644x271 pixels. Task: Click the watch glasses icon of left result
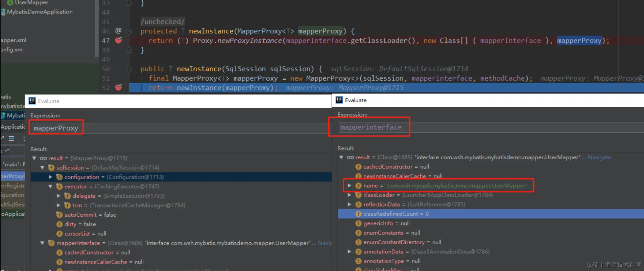(43, 158)
